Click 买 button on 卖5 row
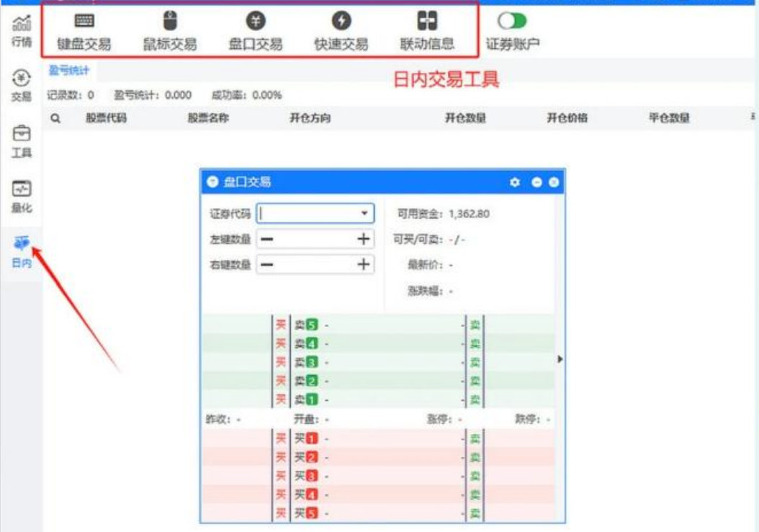Image resolution: width=759 pixels, height=532 pixels. pyautogui.click(x=281, y=325)
